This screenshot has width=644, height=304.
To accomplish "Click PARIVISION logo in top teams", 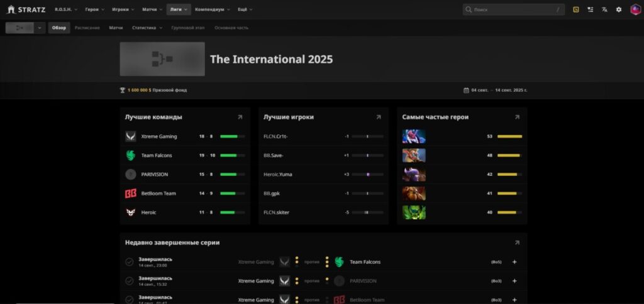I will tap(131, 175).
